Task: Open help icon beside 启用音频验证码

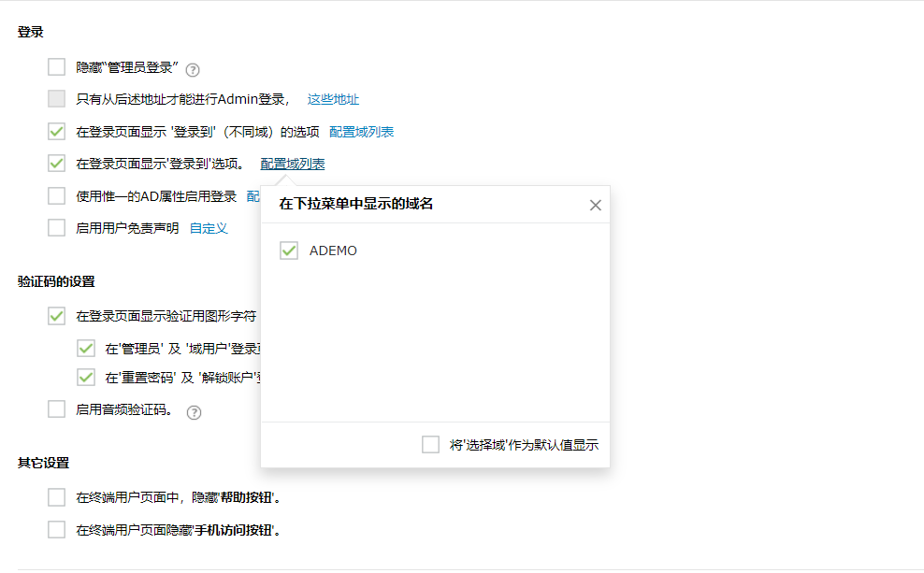Action: (x=194, y=410)
